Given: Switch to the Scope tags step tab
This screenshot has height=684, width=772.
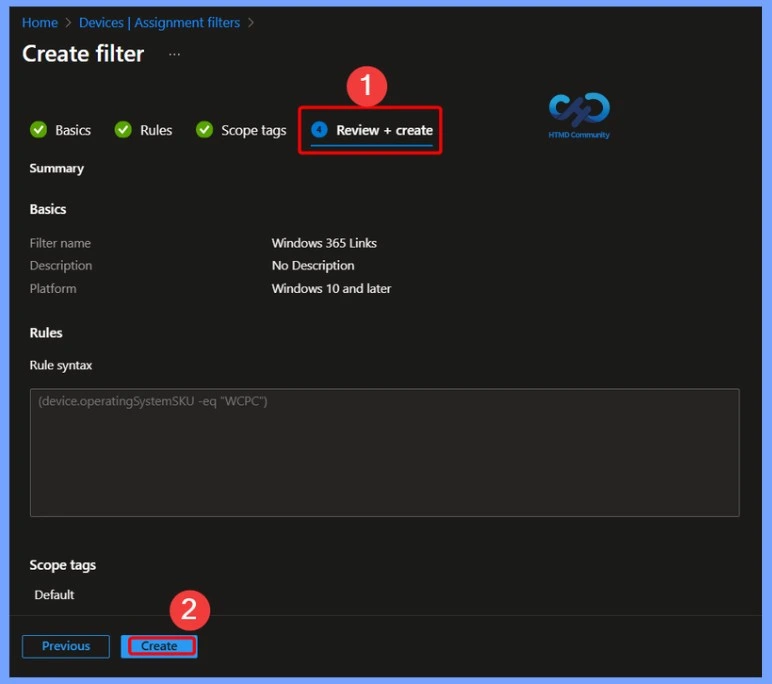Looking at the screenshot, I should pos(254,130).
